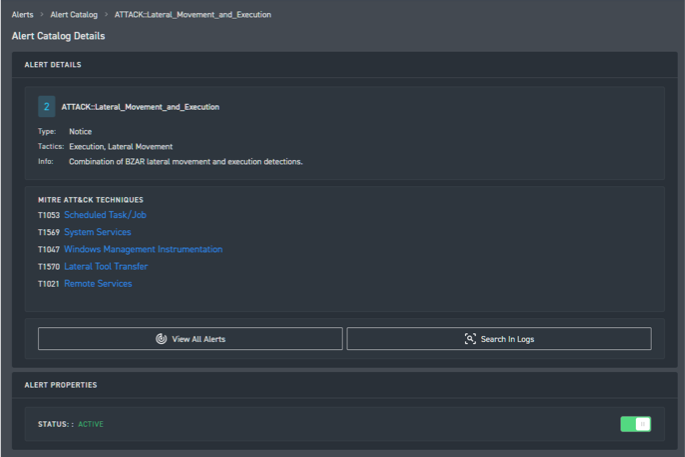Select the ATTACK::Lateral_Movement_and_Execution breadcrumb
The width and height of the screenshot is (685, 457).
tap(192, 15)
